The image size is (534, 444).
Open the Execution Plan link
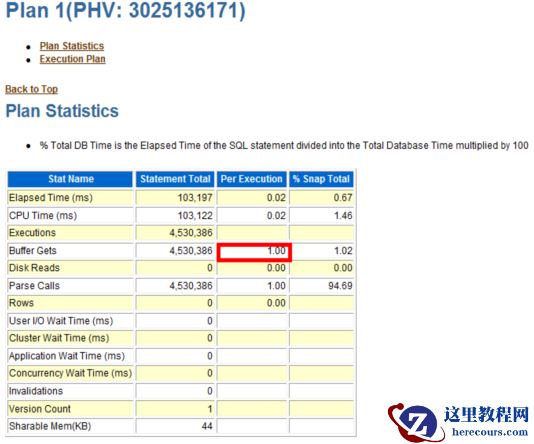[x=73, y=59]
